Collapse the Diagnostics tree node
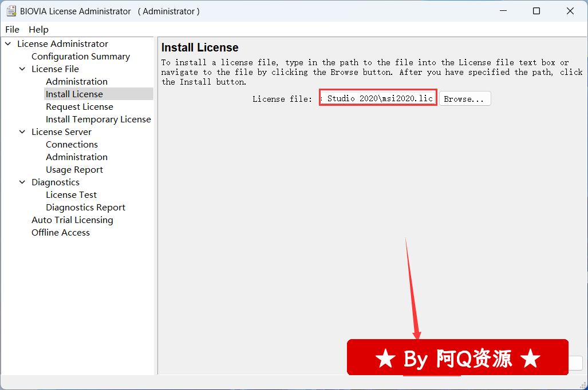This screenshot has height=390, width=588. tap(22, 182)
